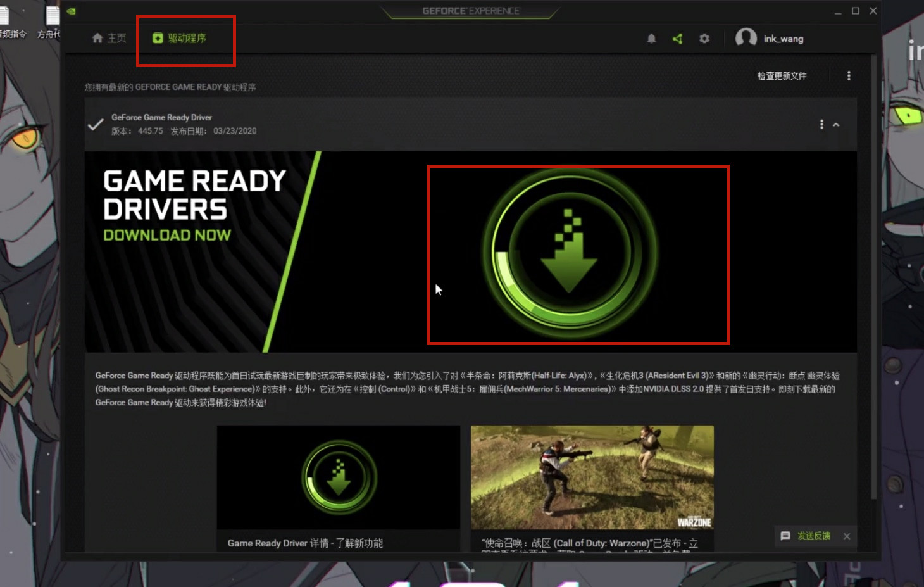Open the Call of Duty Warzone thumbnail

[x=592, y=477]
